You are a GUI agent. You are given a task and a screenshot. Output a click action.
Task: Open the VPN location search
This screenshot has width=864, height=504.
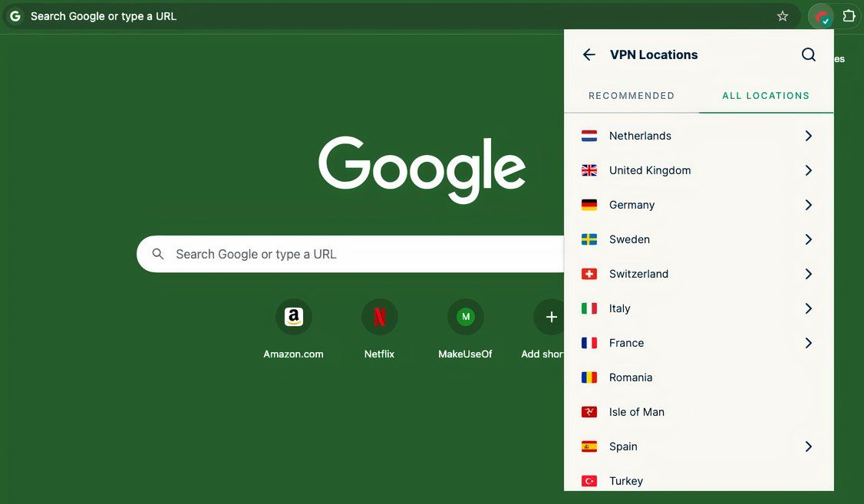(x=808, y=54)
